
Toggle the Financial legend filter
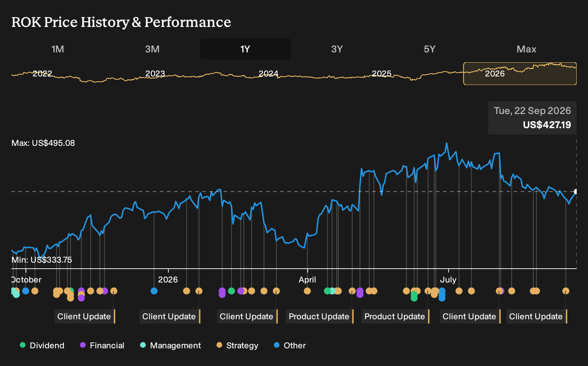click(x=102, y=345)
